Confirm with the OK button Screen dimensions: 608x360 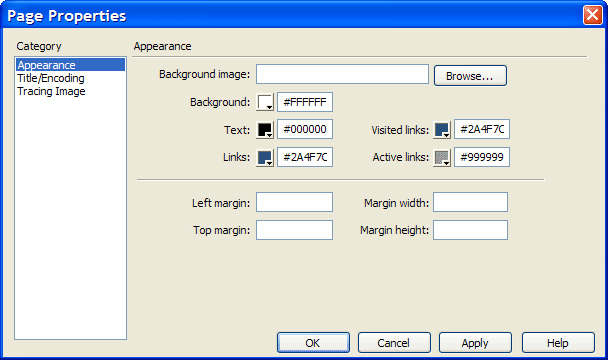click(x=313, y=343)
